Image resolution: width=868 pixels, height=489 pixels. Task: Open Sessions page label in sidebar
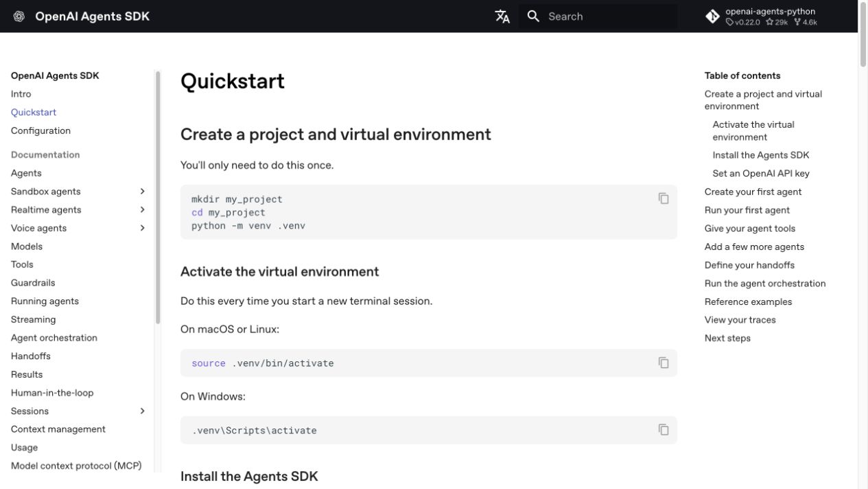coord(30,411)
